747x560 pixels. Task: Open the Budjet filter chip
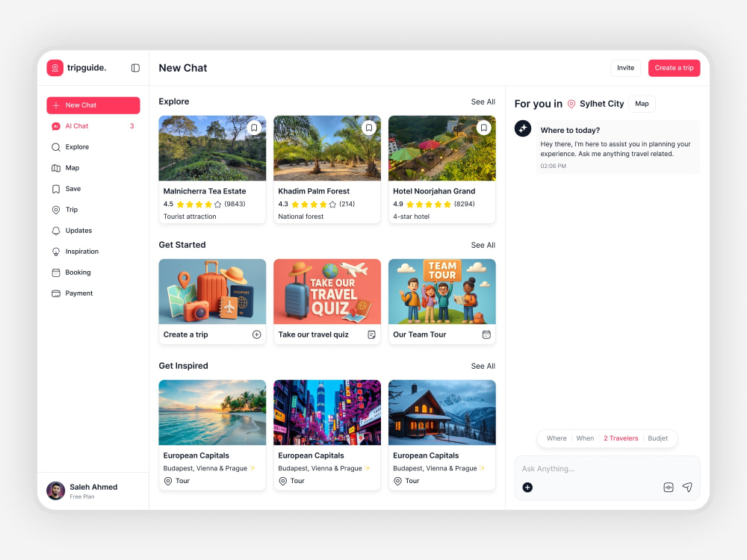click(658, 438)
